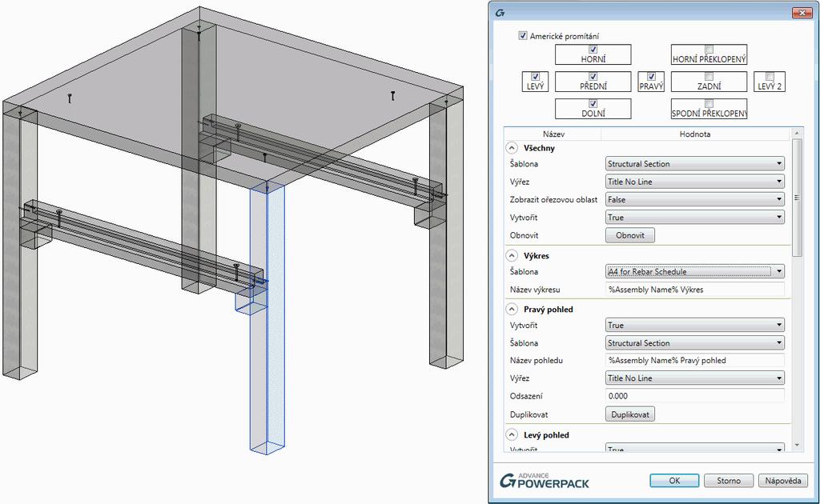
Task: Toggle the Americké promítání checkbox
Action: [x=522, y=35]
